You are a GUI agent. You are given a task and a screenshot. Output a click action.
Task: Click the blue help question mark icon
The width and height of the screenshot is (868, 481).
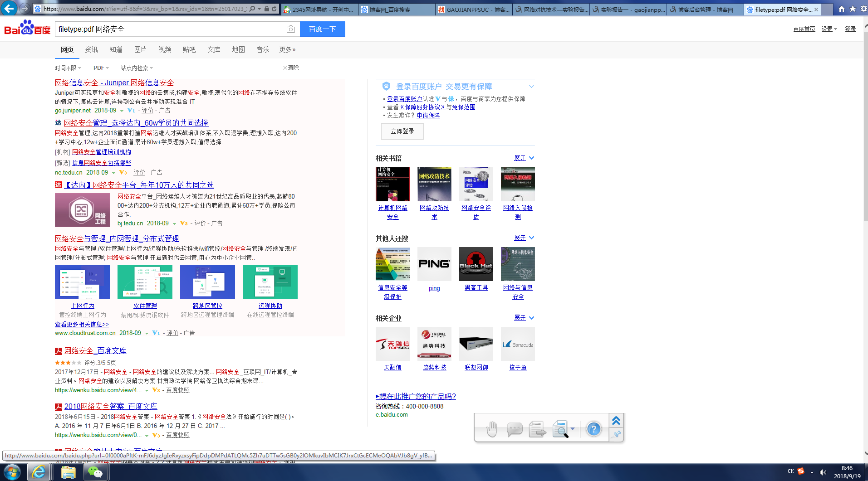(593, 429)
